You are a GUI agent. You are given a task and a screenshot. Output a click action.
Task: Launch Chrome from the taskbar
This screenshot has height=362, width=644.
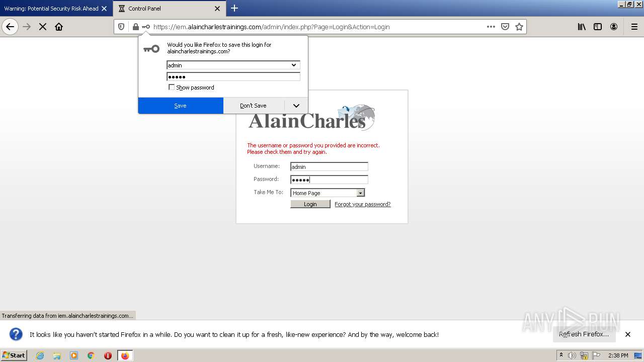[x=91, y=355]
